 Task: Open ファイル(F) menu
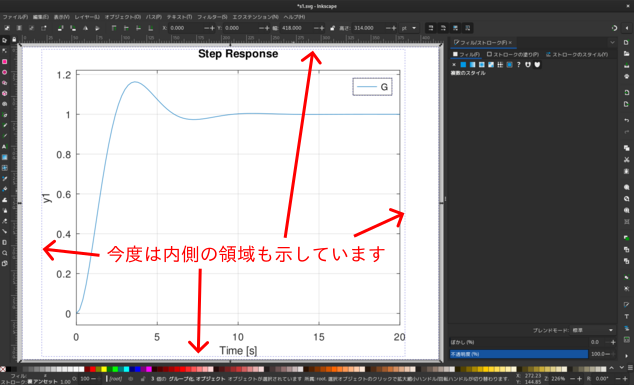click(x=15, y=17)
